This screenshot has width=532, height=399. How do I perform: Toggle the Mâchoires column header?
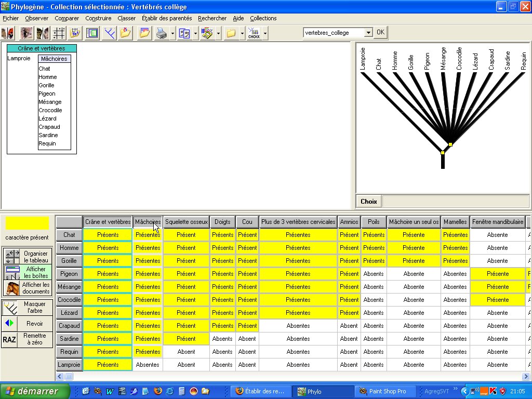coord(148,222)
